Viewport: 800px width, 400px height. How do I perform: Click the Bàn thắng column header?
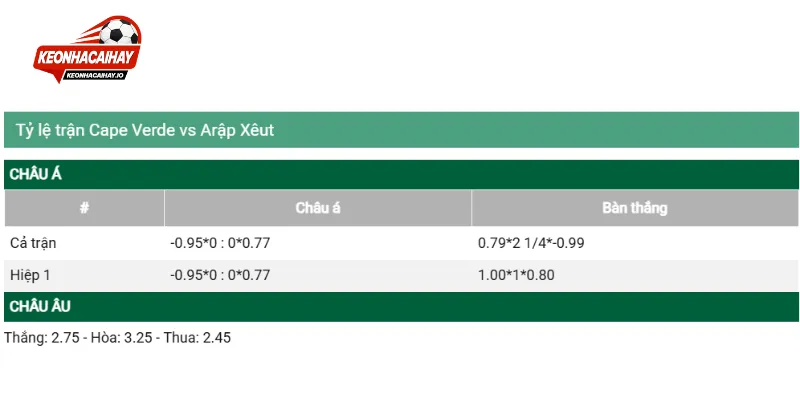(635, 208)
